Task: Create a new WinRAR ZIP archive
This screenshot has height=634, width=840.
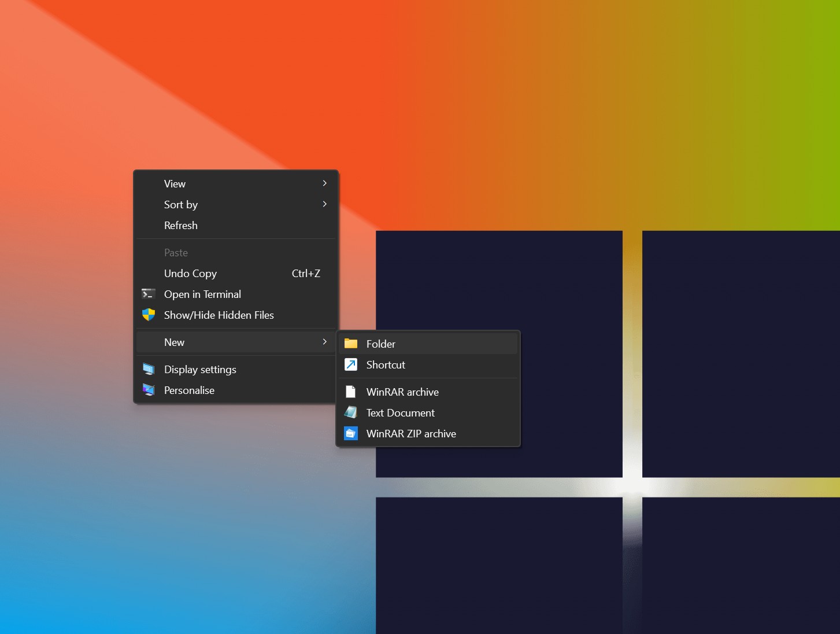Action: click(x=428, y=433)
